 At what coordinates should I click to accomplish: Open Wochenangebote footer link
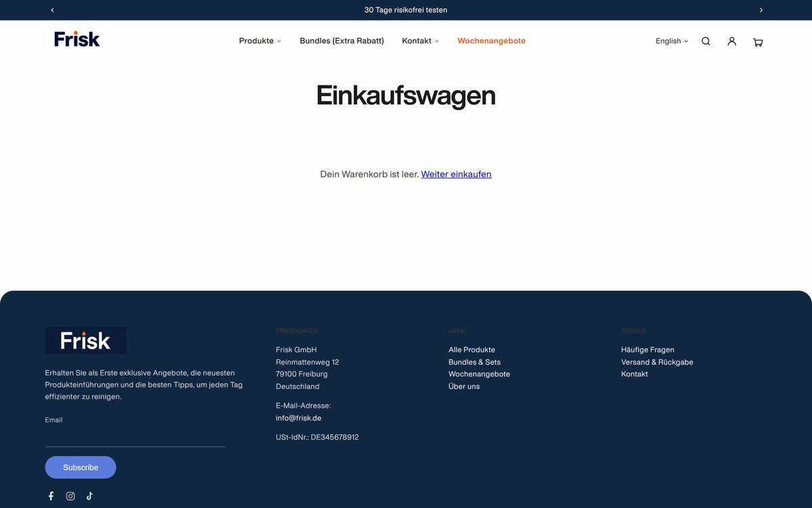(479, 374)
